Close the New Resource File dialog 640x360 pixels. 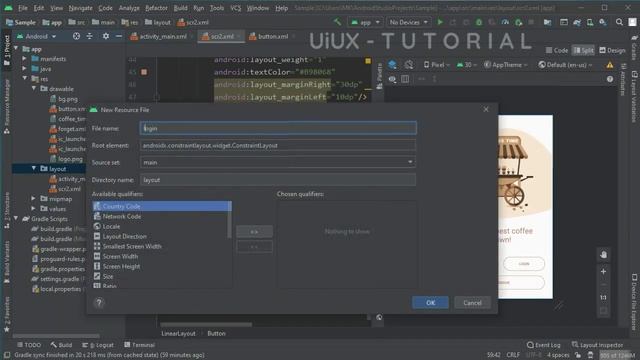486,109
